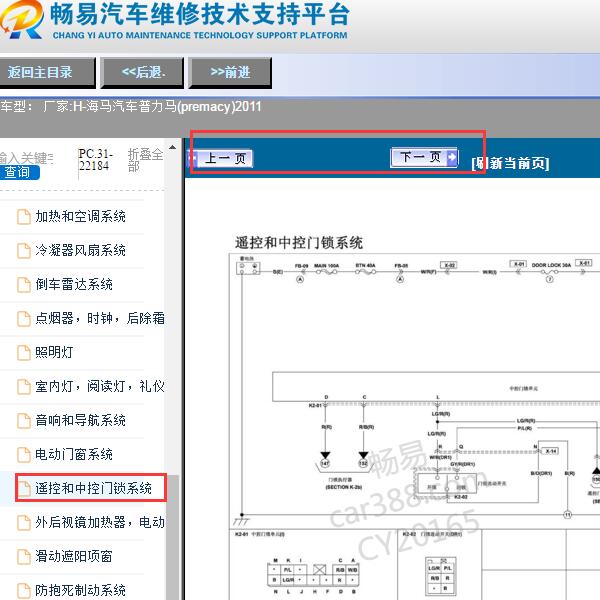Click the wiring diagram image
The height and width of the screenshot is (600, 600).
click(x=414, y=426)
